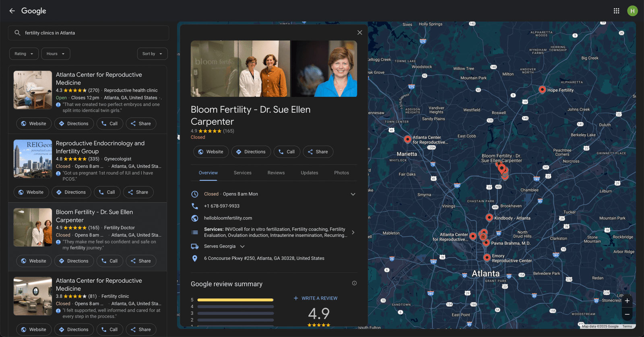Screen dimensions: 644x337
Task: Switch to the Reviews tab
Action: (276, 173)
